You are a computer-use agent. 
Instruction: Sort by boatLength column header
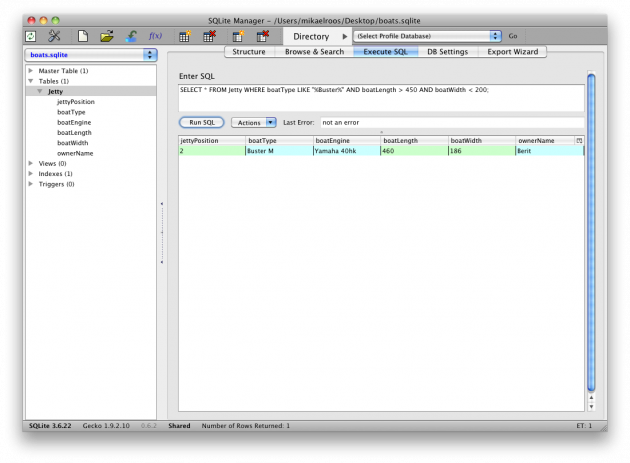pos(415,141)
